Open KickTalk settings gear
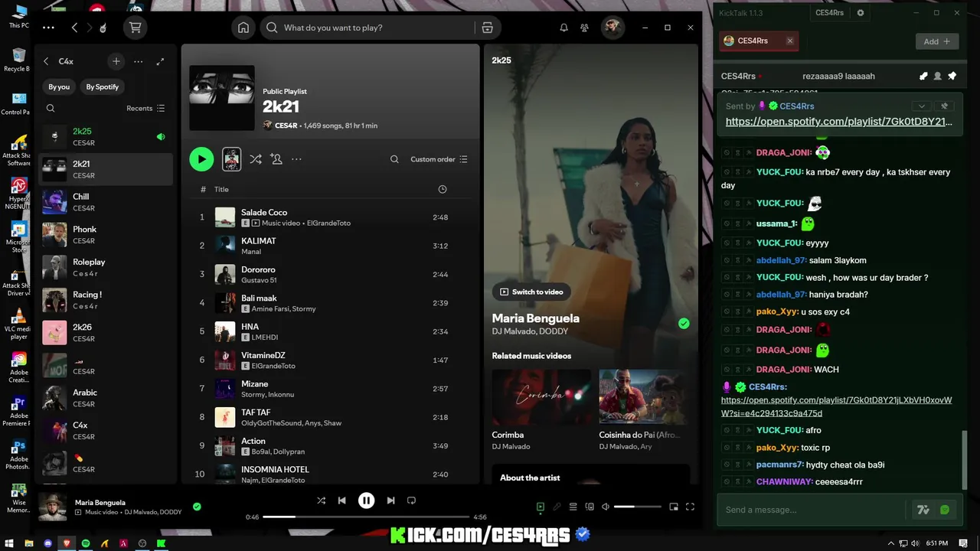Image resolution: width=980 pixels, height=551 pixels. click(861, 13)
